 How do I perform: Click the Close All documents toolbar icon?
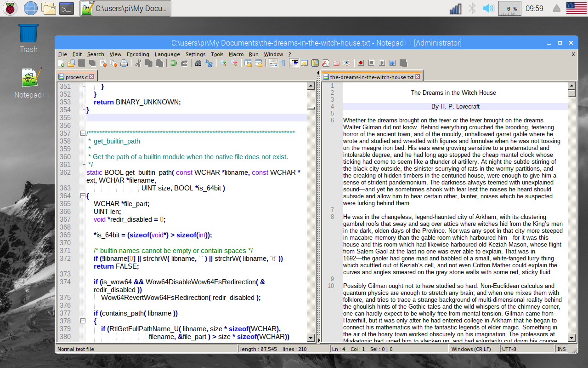tap(113, 63)
